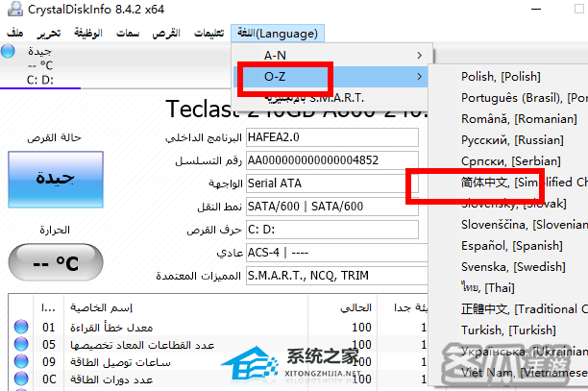Click the features field S.M.A.R.T., NCQ, TRIM

pos(336,276)
